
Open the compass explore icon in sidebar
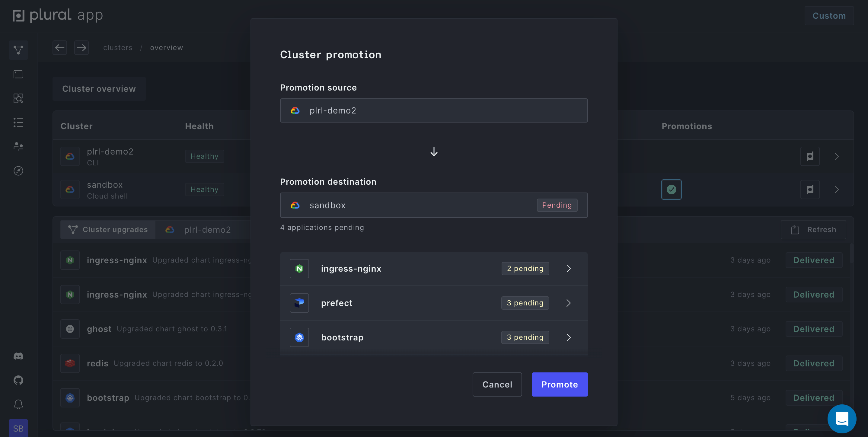pos(18,171)
